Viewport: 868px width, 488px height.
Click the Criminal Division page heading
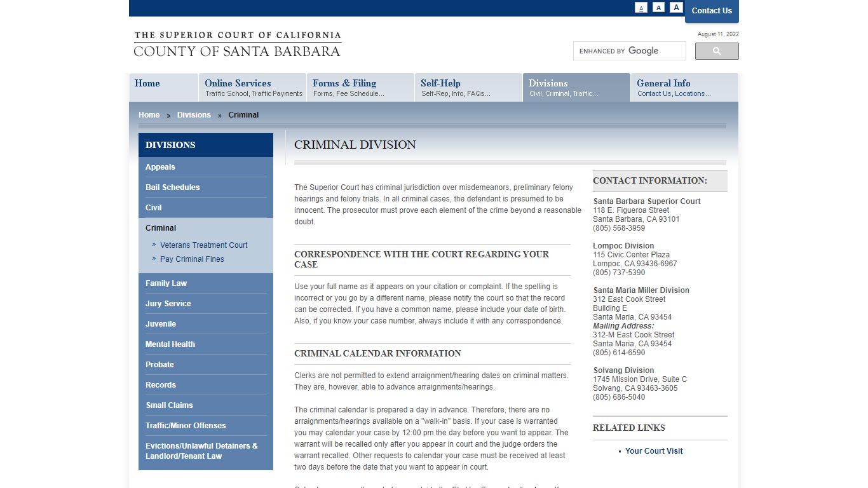coord(355,145)
